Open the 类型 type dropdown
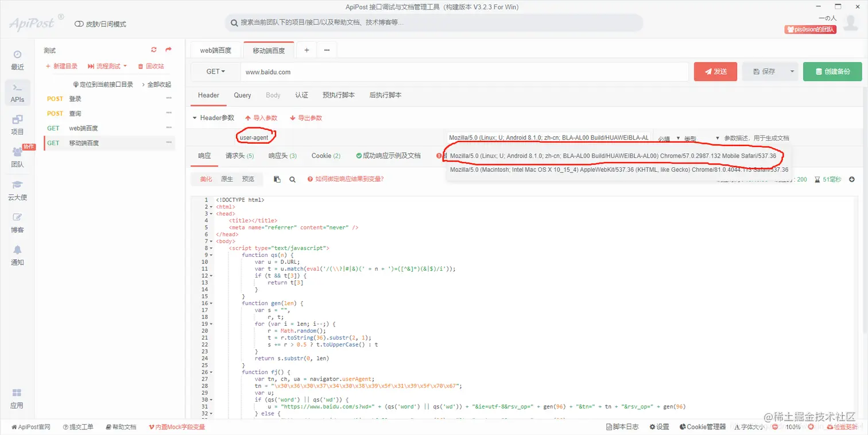This screenshot has height=435, width=868. click(x=702, y=138)
